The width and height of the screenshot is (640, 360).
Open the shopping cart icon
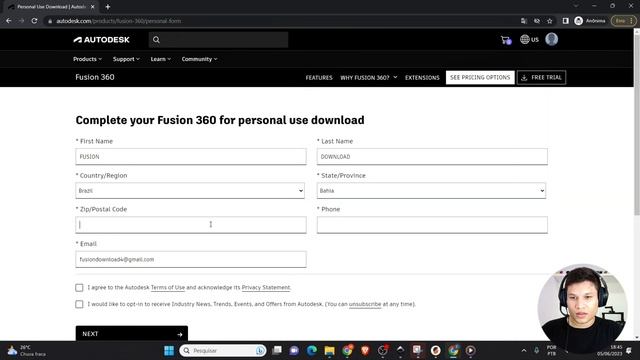click(506, 40)
